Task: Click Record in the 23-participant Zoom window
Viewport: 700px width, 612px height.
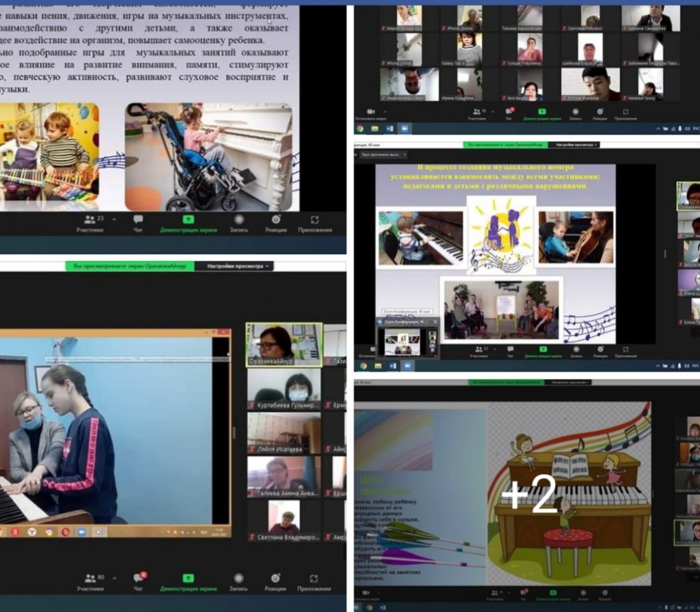Action: point(239,223)
